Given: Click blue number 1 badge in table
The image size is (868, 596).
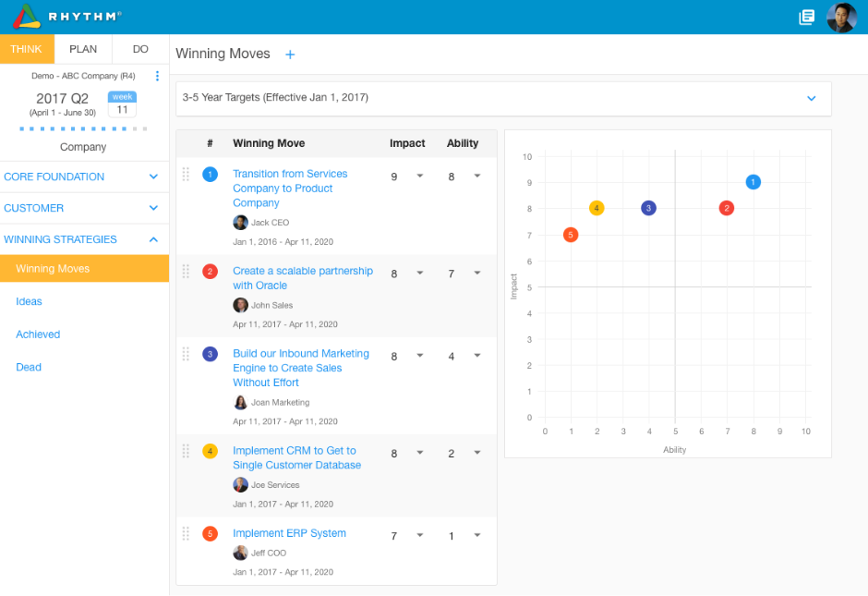Looking at the screenshot, I should tap(210, 175).
